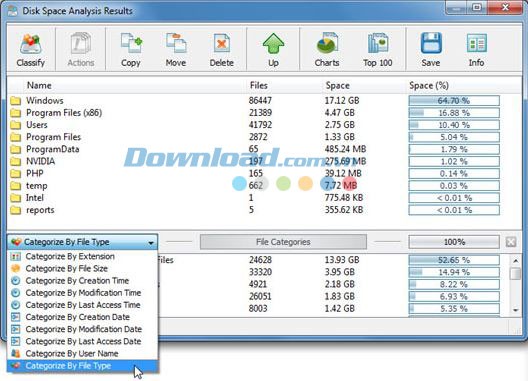Choose Categorize By User Name
Screen dimensions: 528x381
click(x=82, y=353)
